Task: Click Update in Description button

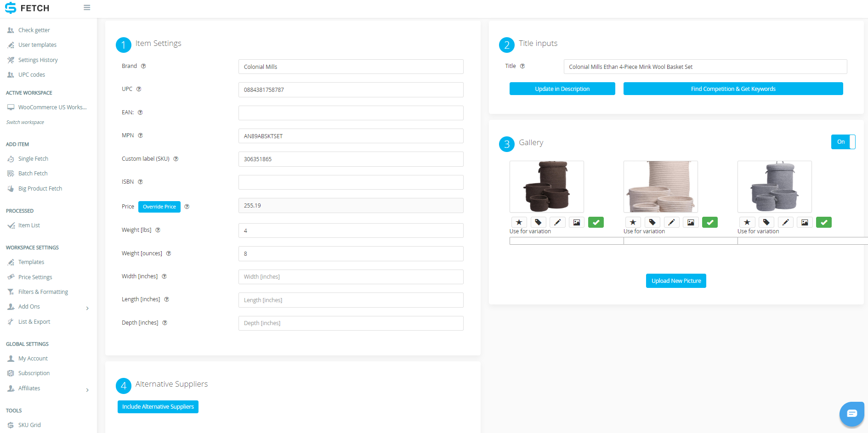Action: tap(562, 89)
